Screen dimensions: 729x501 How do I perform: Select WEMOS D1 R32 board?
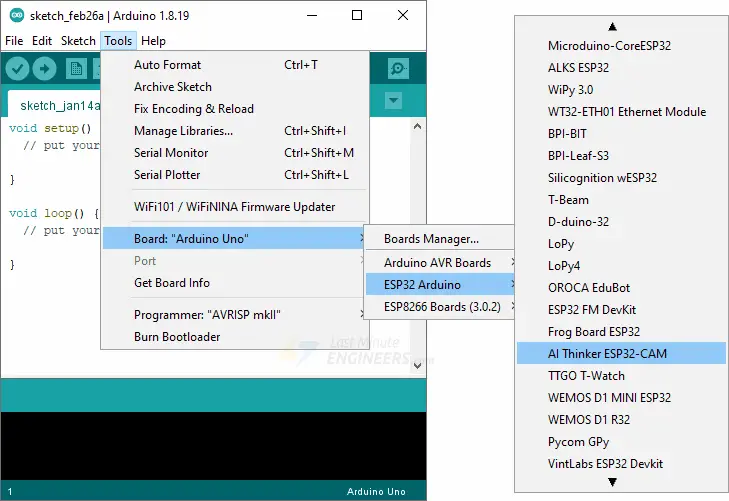click(621, 419)
